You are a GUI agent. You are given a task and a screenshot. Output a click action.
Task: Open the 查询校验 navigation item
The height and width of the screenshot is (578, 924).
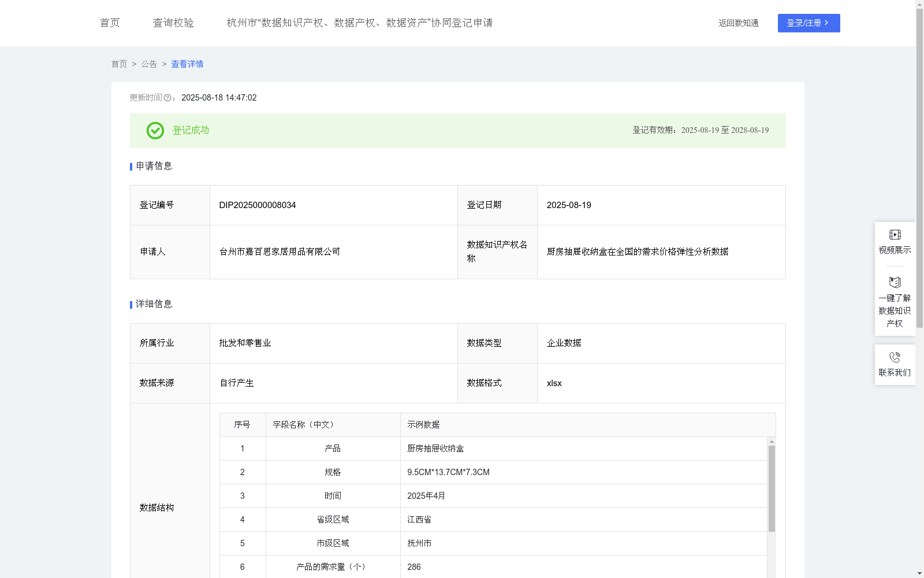click(x=173, y=23)
